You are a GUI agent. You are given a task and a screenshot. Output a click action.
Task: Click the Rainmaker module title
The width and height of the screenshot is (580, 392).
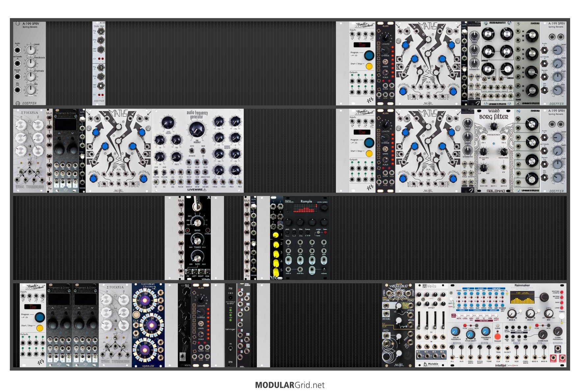[522, 285]
